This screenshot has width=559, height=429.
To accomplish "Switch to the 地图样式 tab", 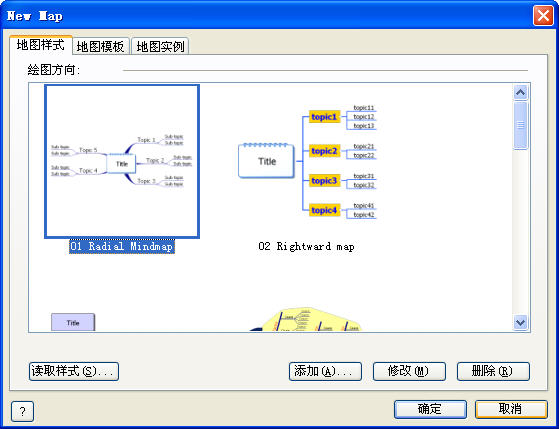I will tap(41, 45).
